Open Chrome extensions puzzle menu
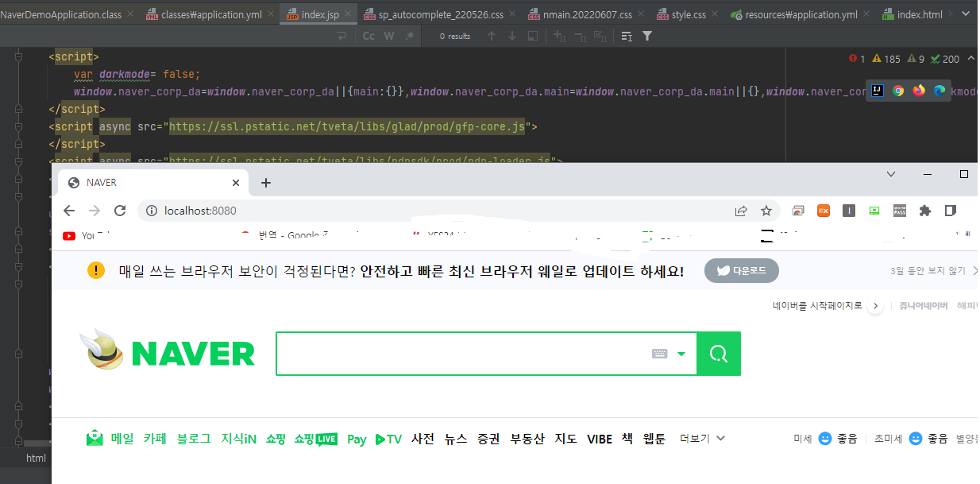 pyautogui.click(x=924, y=211)
